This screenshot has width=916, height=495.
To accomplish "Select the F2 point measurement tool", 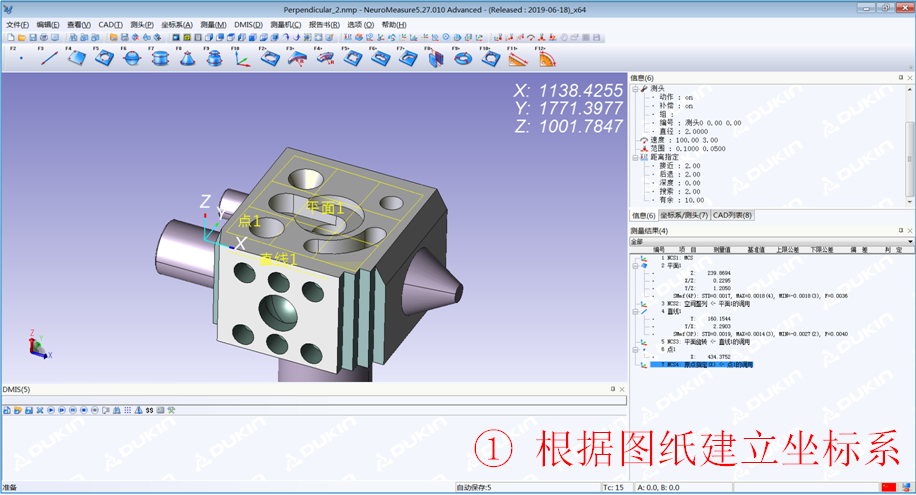I will point(20,58).
